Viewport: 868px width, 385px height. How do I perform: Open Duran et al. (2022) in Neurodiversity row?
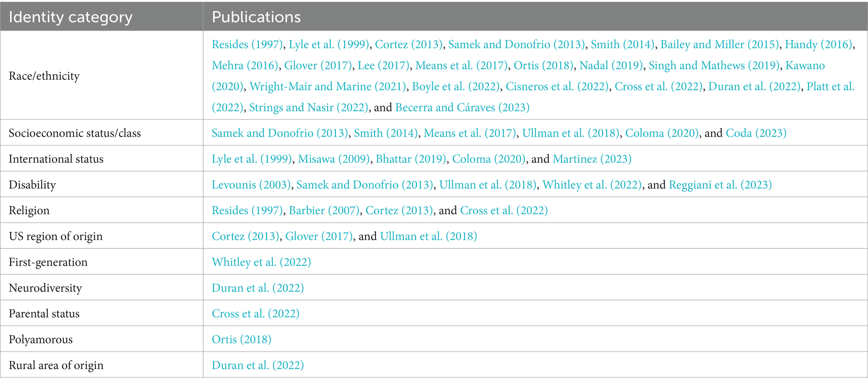(x=258, y=288)
